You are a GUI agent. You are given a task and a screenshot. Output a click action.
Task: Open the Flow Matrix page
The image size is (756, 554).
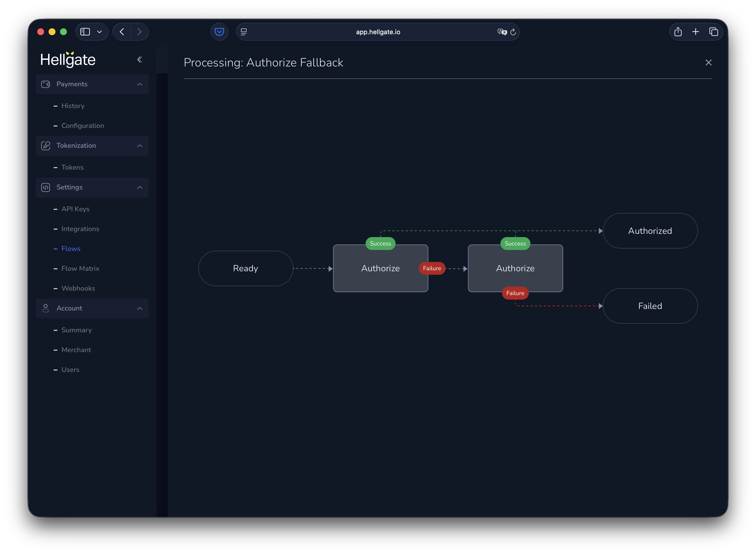coord(80,268)
